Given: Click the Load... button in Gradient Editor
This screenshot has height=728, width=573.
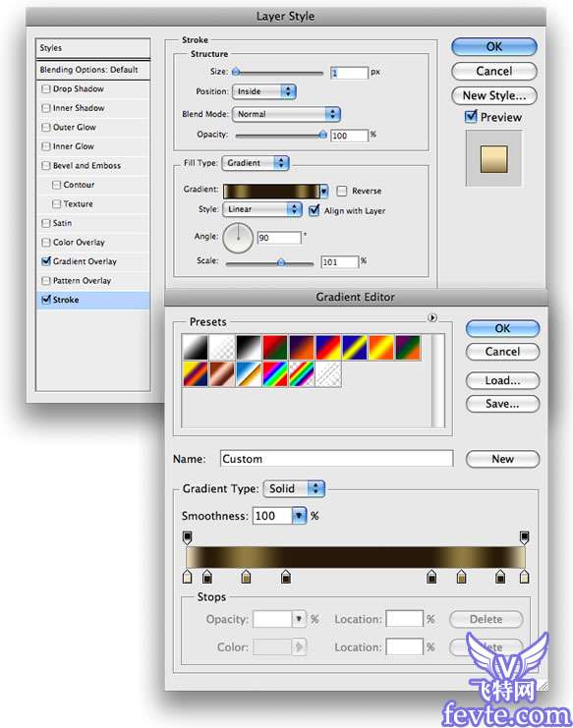Looking at the screenshot, I should pyautogui.click(x=502, y=381).
